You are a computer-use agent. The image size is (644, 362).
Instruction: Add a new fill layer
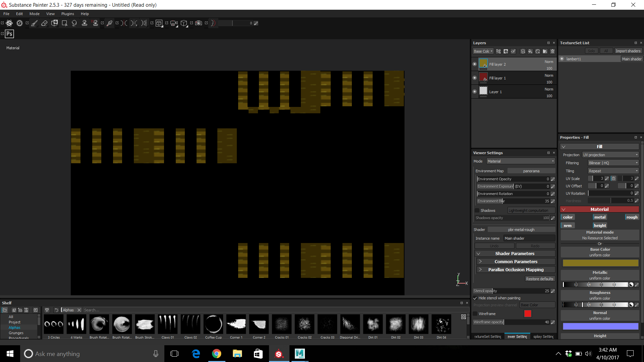pos(530,51)
